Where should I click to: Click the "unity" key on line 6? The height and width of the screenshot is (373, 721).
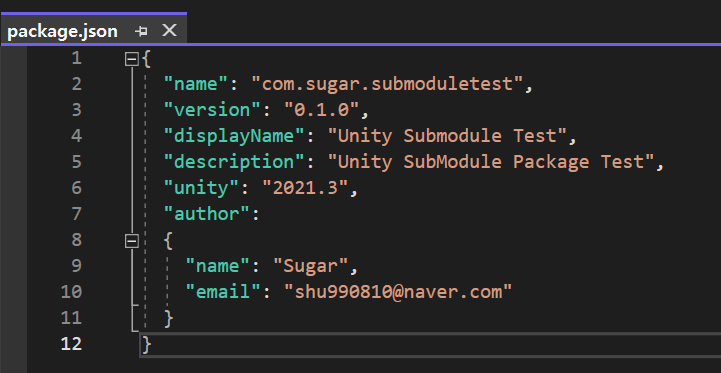click(202, 188)
